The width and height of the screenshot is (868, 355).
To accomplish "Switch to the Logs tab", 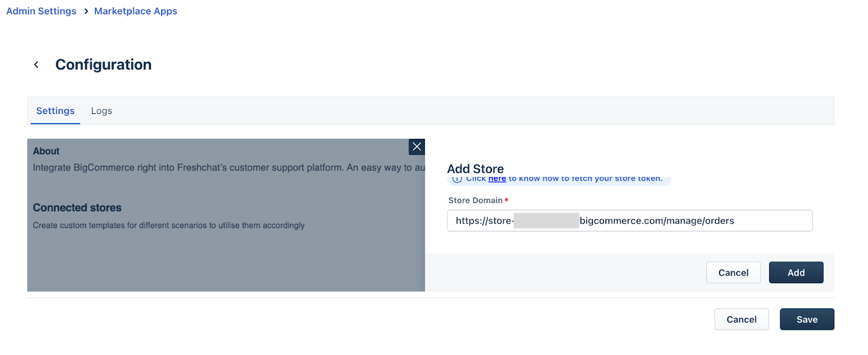I will coord(101,111).
